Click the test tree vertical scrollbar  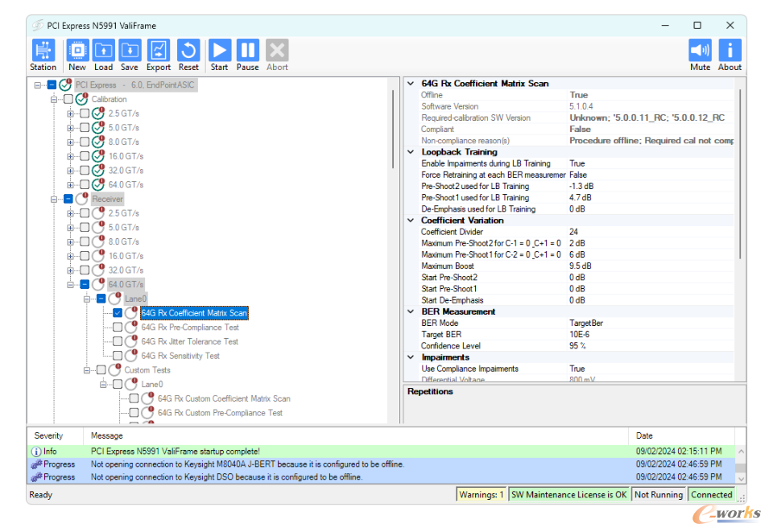point(393,130)
